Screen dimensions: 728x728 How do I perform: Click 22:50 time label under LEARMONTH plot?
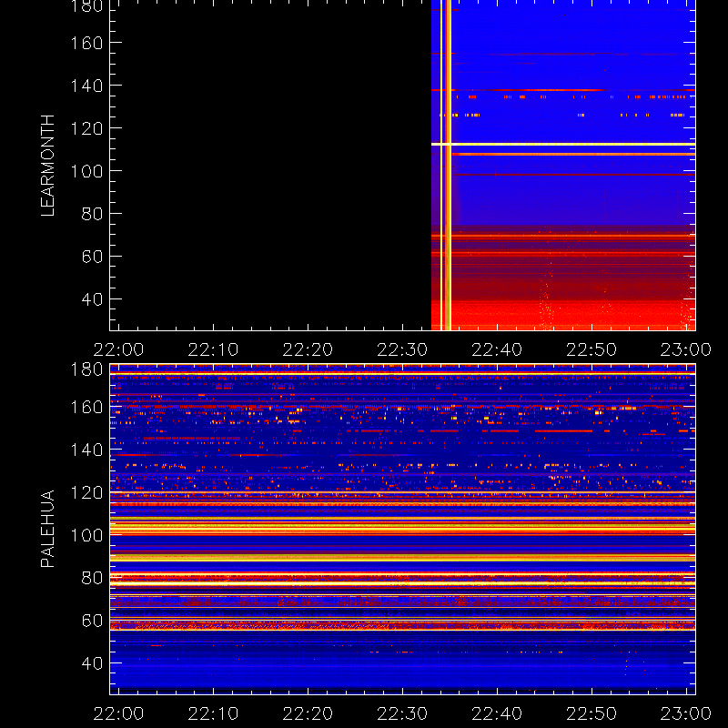pyautogui.click(x=592, y=349)
